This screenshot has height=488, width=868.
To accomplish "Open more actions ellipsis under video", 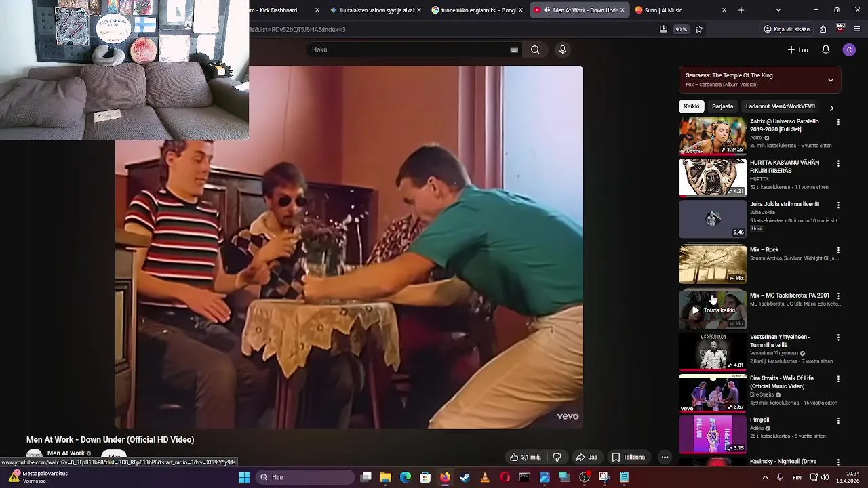I will coord(665,457).
